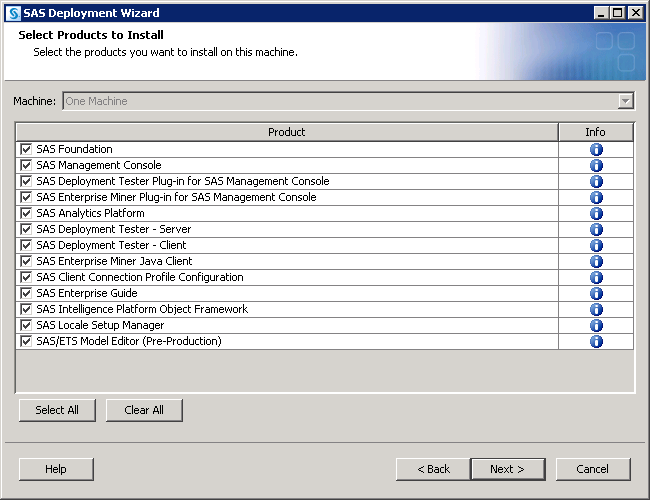Select SAS Enterprise Miner Java Client name

(114, 261)
